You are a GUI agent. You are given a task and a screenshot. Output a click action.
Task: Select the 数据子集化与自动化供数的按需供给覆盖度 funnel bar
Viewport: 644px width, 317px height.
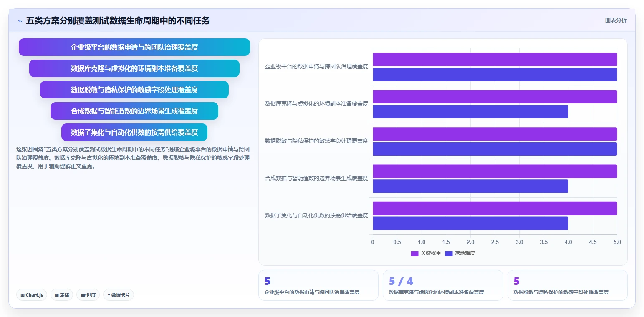point(134,132)
